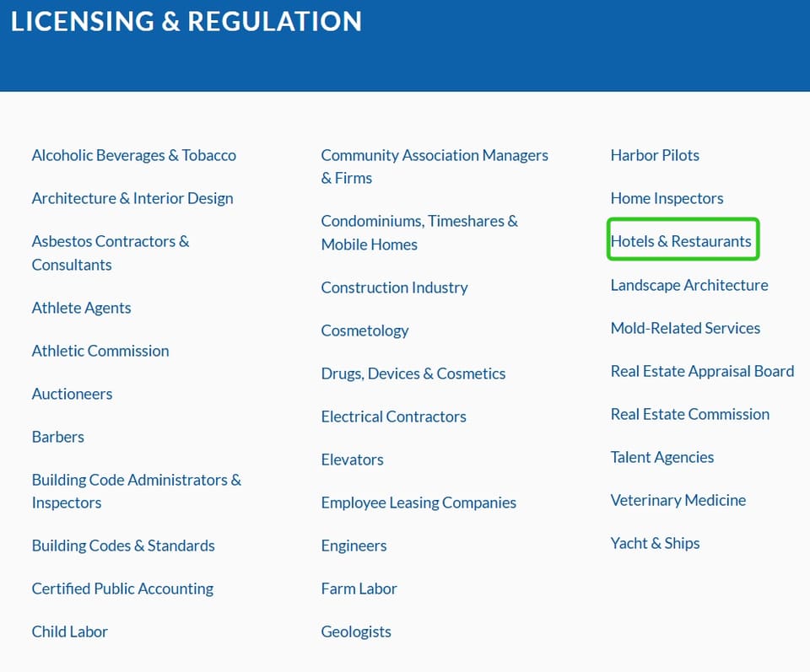Go to Condominiums, Timeshares & Mobile Homes
Viewport: 810px width, 672px height.
click(419, 233)
